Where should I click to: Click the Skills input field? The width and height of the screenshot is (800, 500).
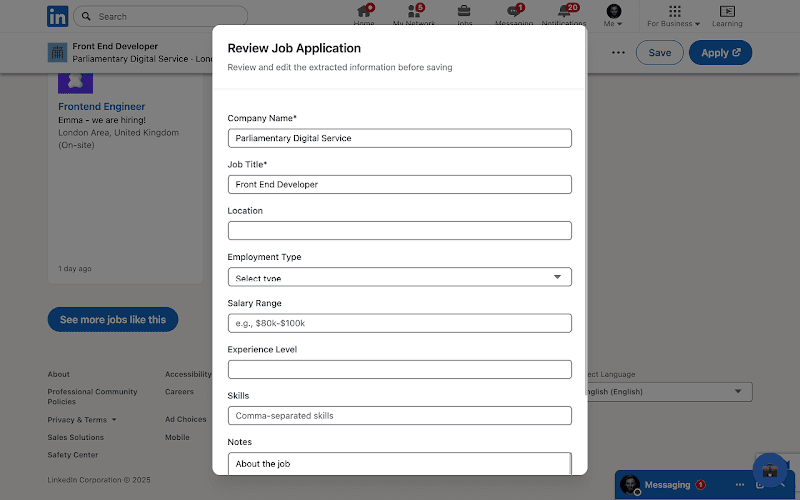(399, 415)
